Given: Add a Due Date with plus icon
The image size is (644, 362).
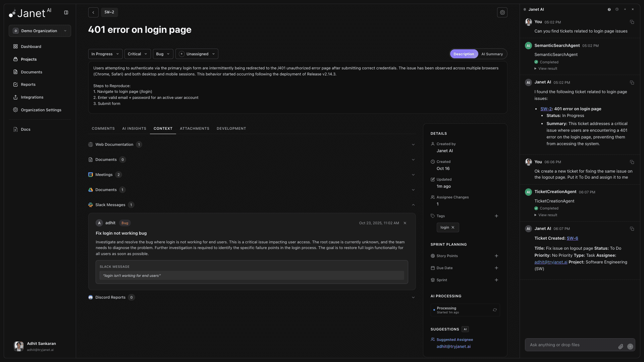Looking at the screenshot, I should point(496,268).
